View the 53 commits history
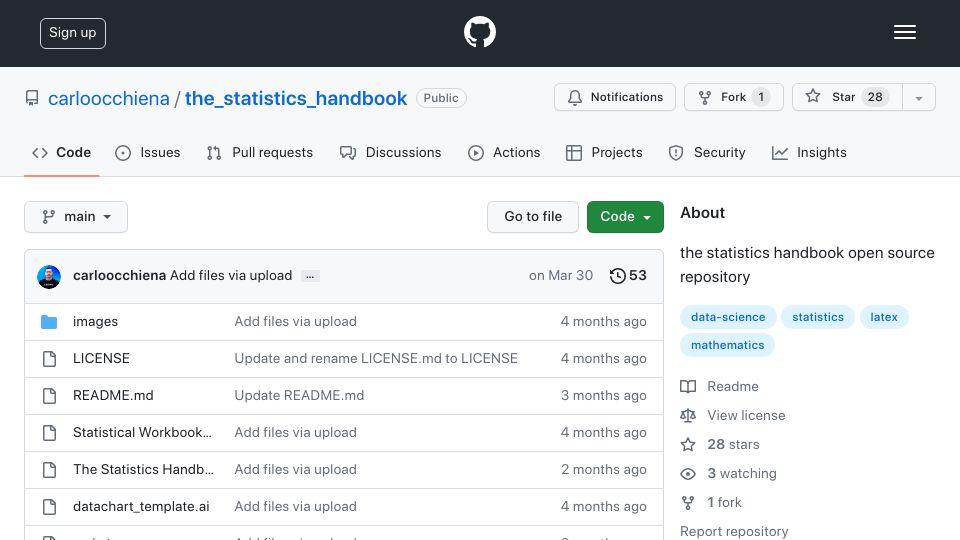This screenshot has height=540, width=960. pyautogui.click(x=628, y=276)
